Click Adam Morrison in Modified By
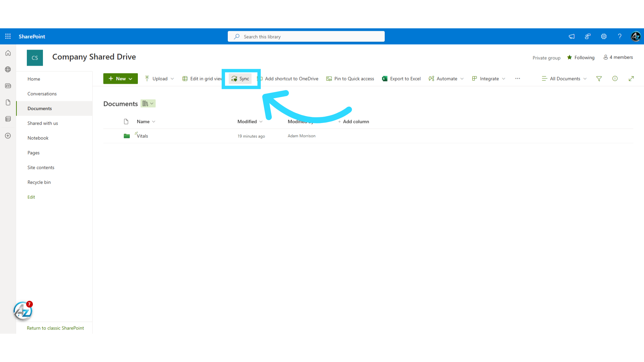Image resolution: width=644 pixels, height=362 pixels. tap(302, 136)
